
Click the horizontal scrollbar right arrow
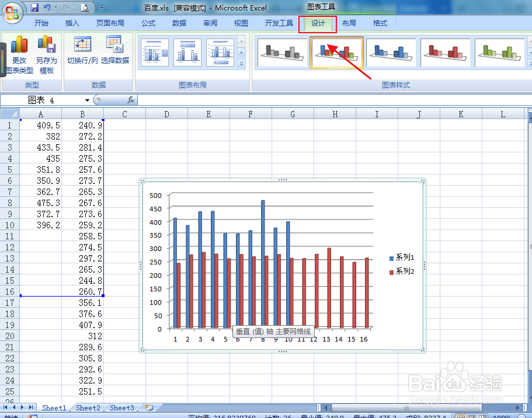coord(517,407)
